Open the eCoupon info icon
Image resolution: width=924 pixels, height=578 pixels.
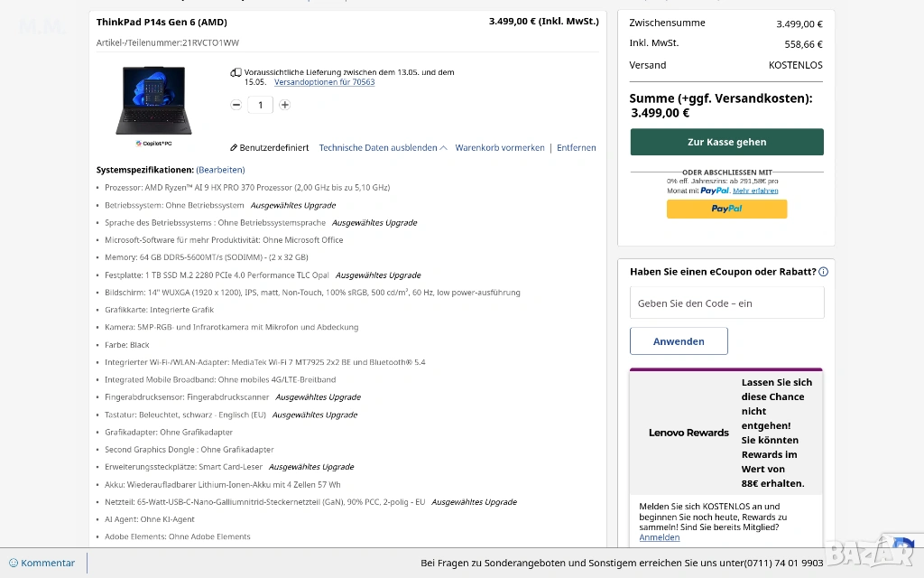pos(823,272)
